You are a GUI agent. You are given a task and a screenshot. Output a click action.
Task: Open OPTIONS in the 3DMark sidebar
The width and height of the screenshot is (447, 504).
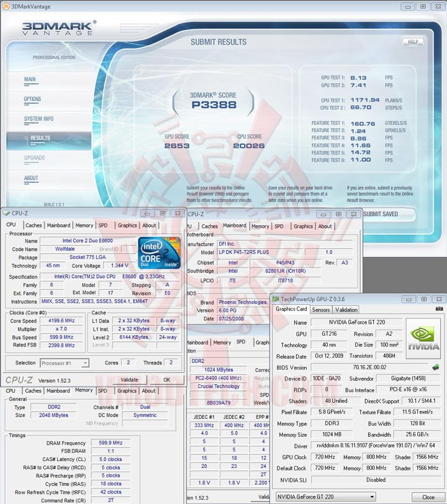32,99
